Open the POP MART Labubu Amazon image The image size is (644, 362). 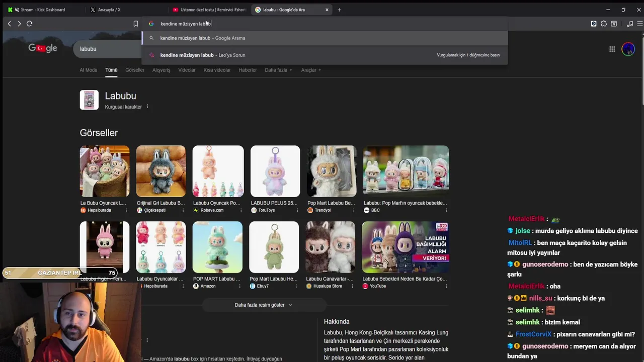point(217,247)
